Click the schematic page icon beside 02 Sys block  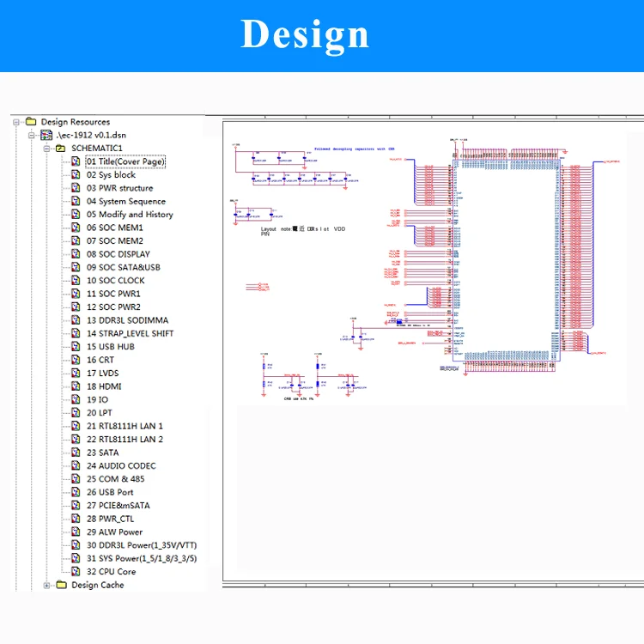[x=76, y=175]
